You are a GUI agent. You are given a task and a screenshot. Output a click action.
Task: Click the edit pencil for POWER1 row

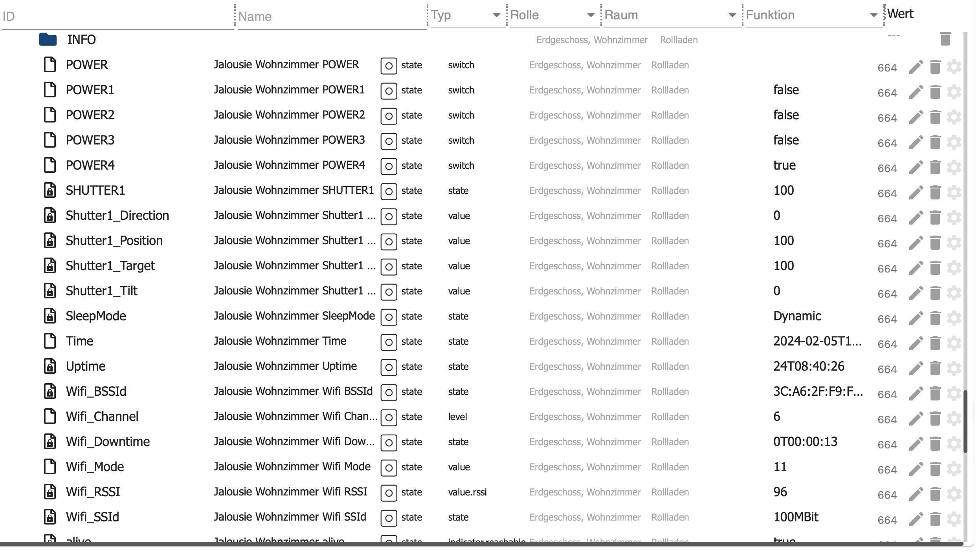916,92
